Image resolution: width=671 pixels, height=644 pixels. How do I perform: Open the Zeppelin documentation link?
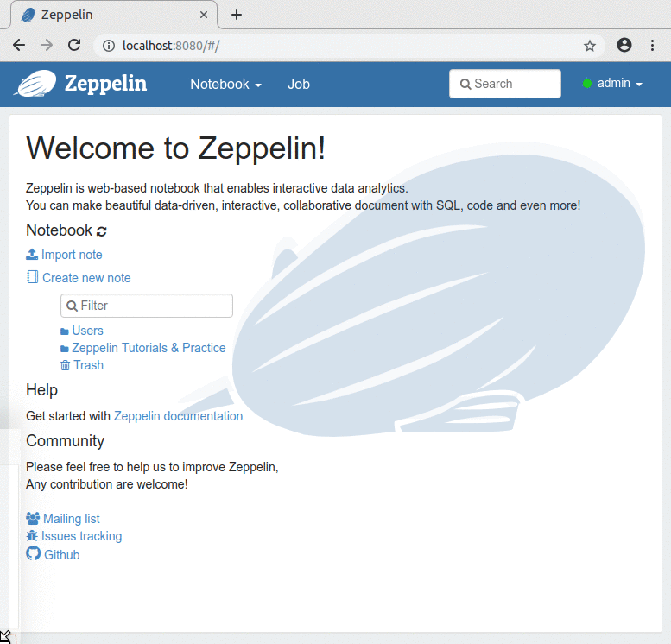[x=178, y=416]
